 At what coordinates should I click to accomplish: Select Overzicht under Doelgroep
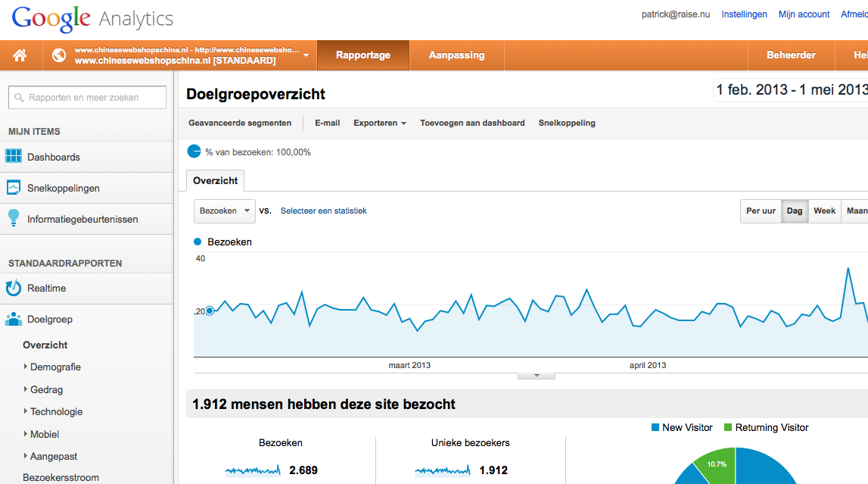tap(45, 345)
